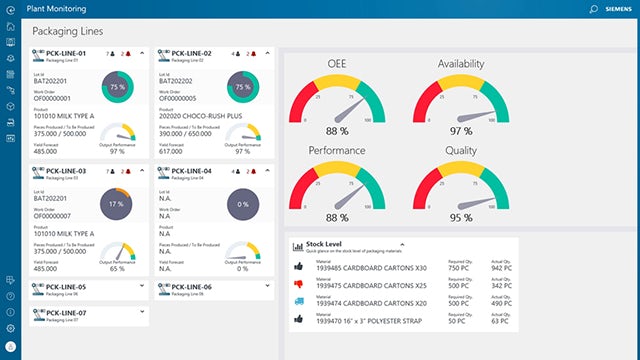
Task: Click the robot arm icon of PCK-LINE-03
Action: 38,173
